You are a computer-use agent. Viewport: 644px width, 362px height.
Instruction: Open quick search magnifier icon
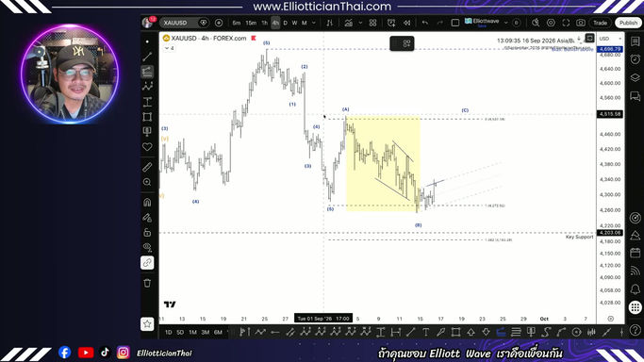click(x=536, y=23)
